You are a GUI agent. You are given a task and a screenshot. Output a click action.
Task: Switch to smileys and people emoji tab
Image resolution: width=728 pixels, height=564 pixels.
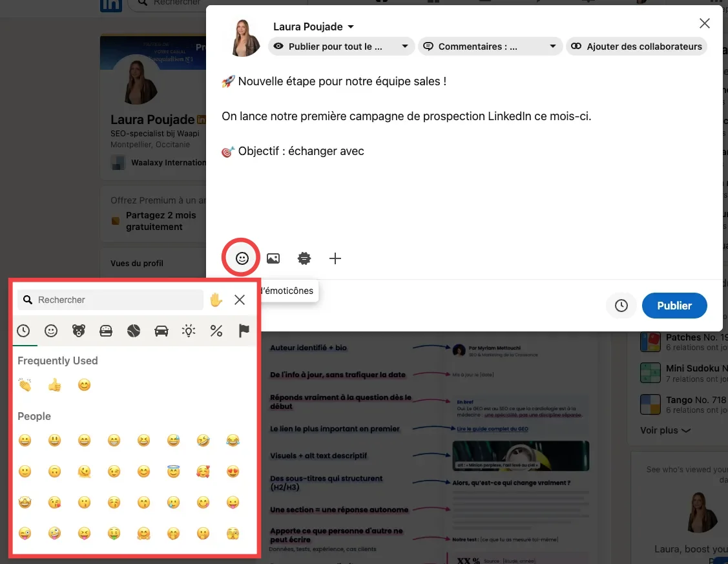[51, 331]
